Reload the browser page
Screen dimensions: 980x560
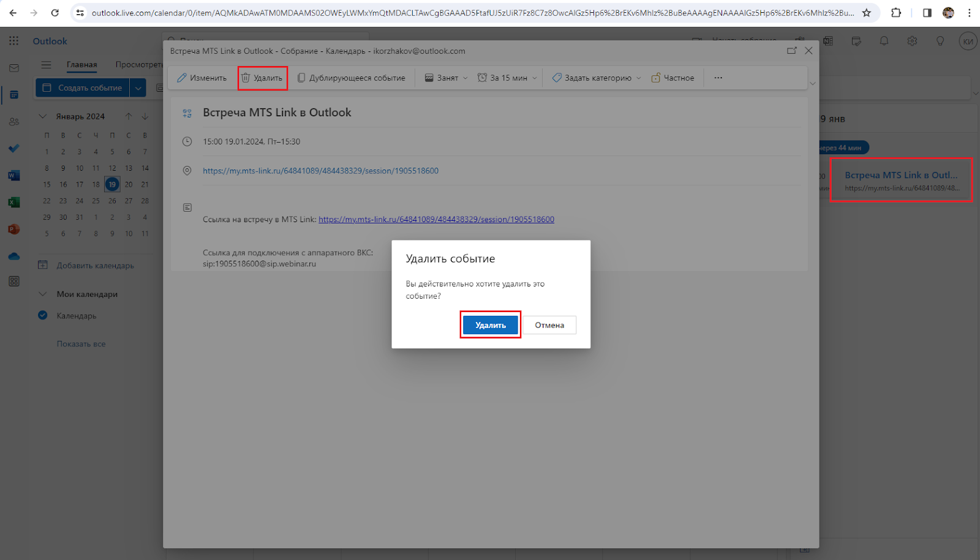click(55, 13)
